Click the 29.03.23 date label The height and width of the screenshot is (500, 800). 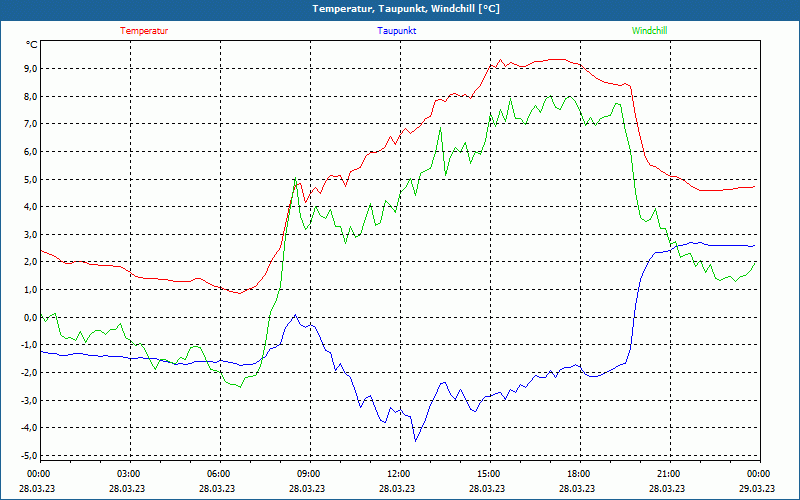(759, 488)
